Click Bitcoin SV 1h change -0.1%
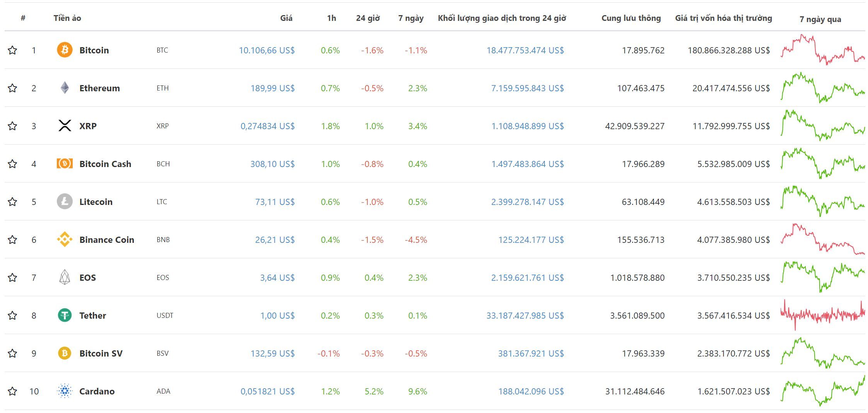Viewport: 868px width, 413px height. coord(329,353)
